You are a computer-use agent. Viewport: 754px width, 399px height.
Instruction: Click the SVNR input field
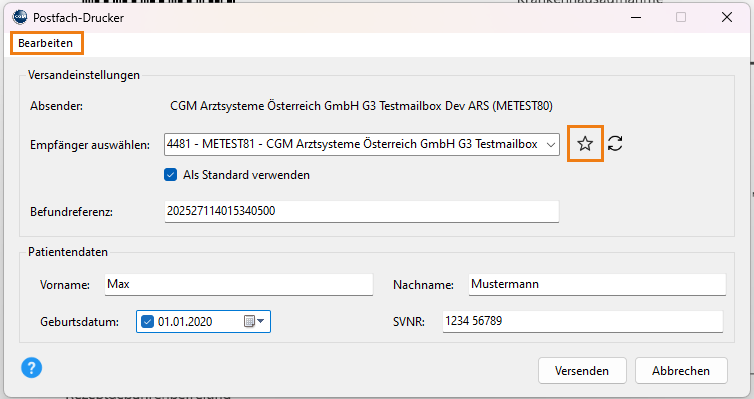[583, 321]
